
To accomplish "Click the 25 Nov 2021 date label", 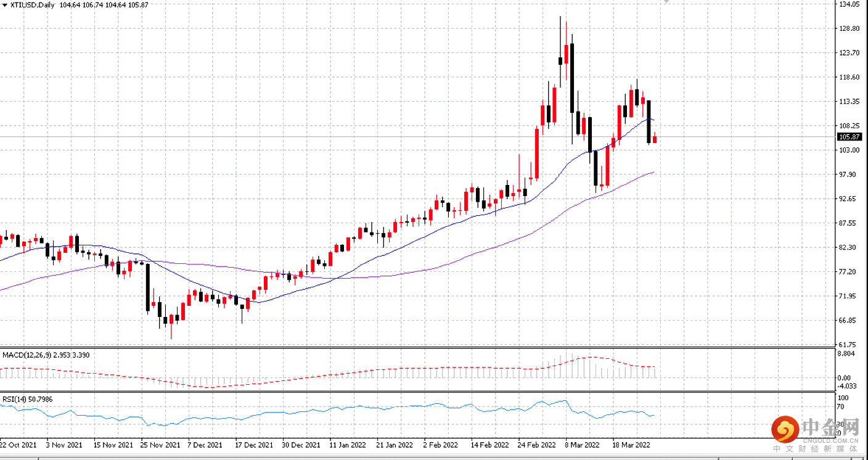I will tap(160, 444).
